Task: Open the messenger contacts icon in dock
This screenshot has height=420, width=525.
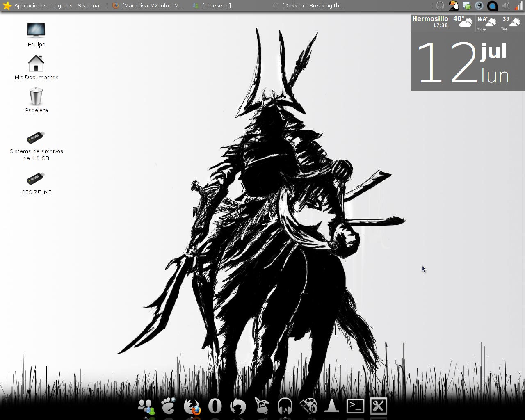Action: click(x=146, y=406)
